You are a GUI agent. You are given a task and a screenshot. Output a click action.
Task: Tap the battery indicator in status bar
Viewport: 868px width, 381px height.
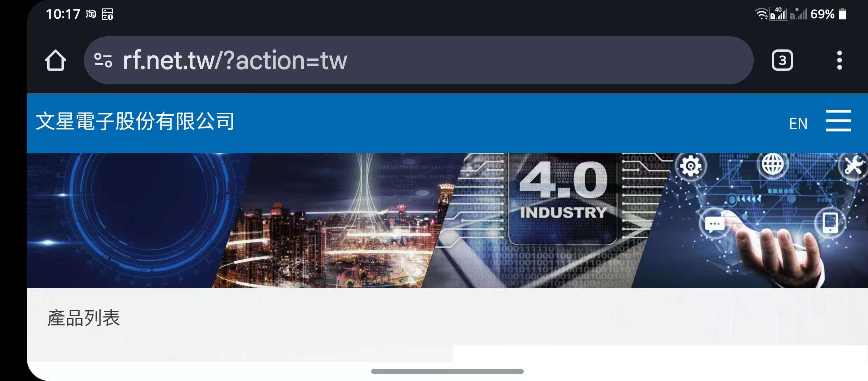coord(842,14)
